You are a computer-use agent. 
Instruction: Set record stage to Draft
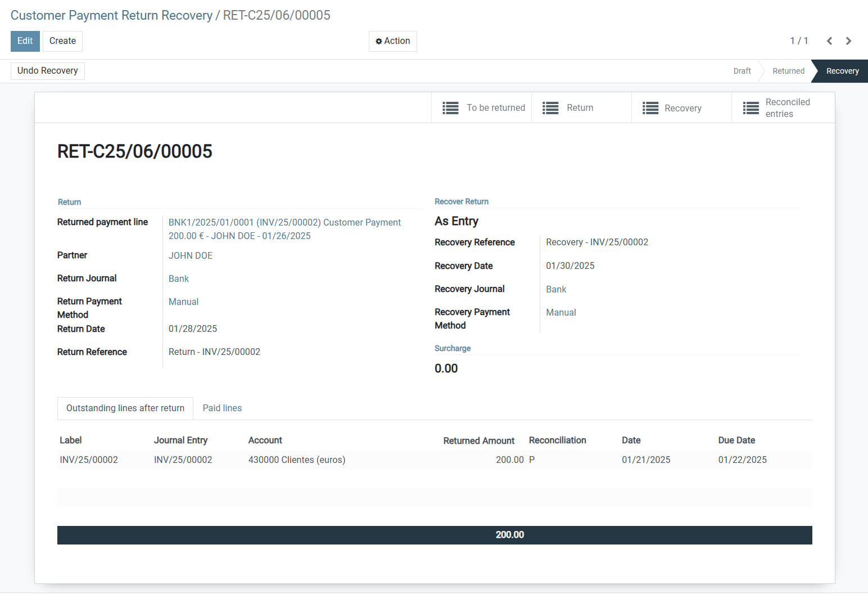(x=742, y=71)
